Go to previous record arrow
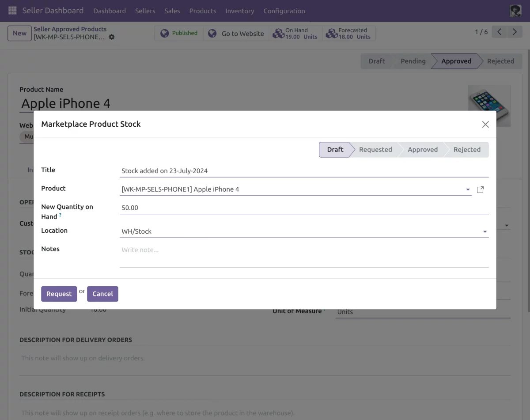Viewport: 530px width, 420px height. click(x=499, y=32)
